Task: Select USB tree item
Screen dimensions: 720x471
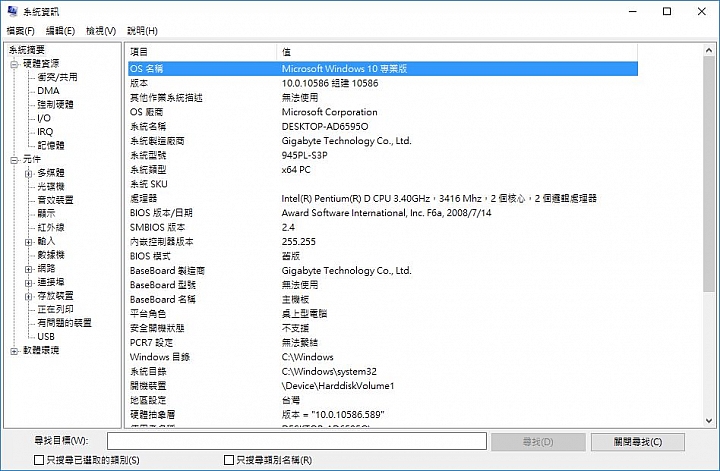Action: click(46, 336)
